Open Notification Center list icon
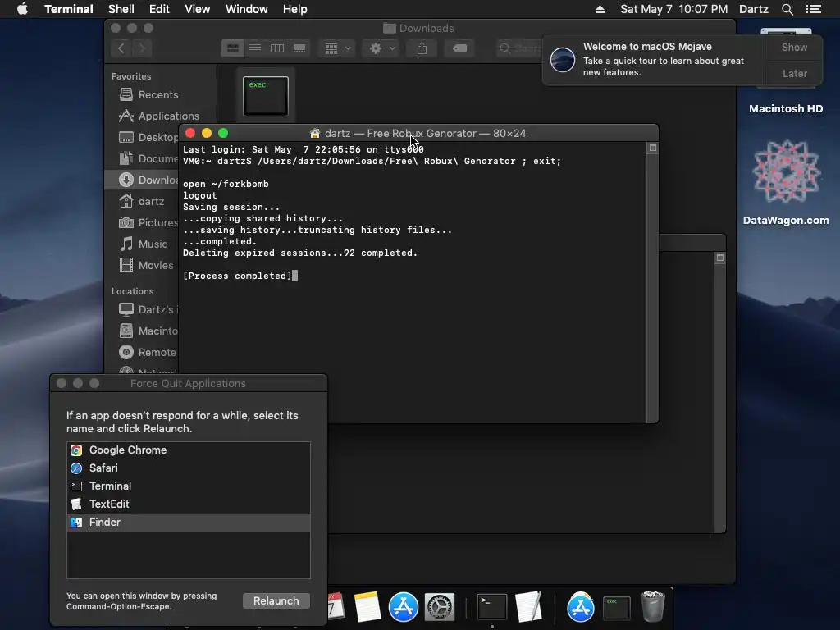Image resolution: width=840 pixels, height=630 pixels. click(x=813, y=9)
